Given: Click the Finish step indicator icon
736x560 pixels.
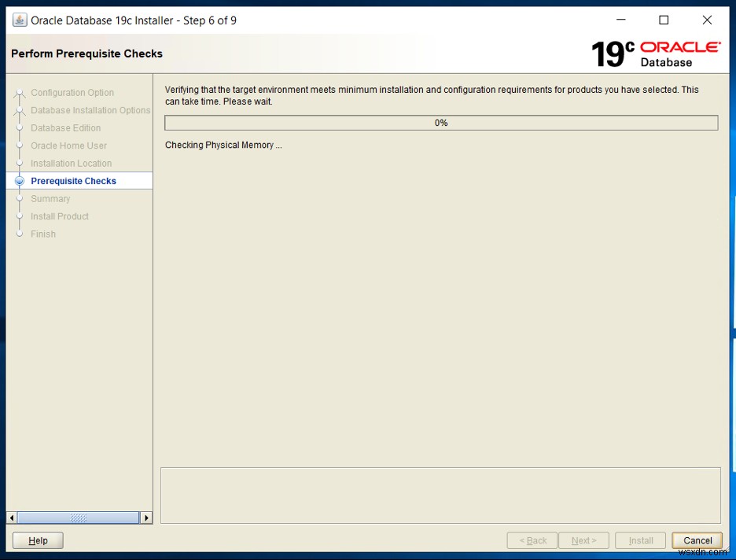Looking at the screenshot, I should [x=19, y=234].
